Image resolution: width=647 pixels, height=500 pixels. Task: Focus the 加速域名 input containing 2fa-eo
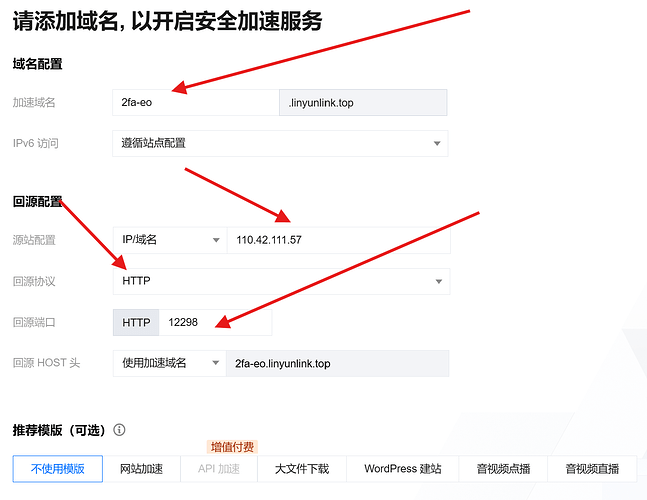coord(194,102)
